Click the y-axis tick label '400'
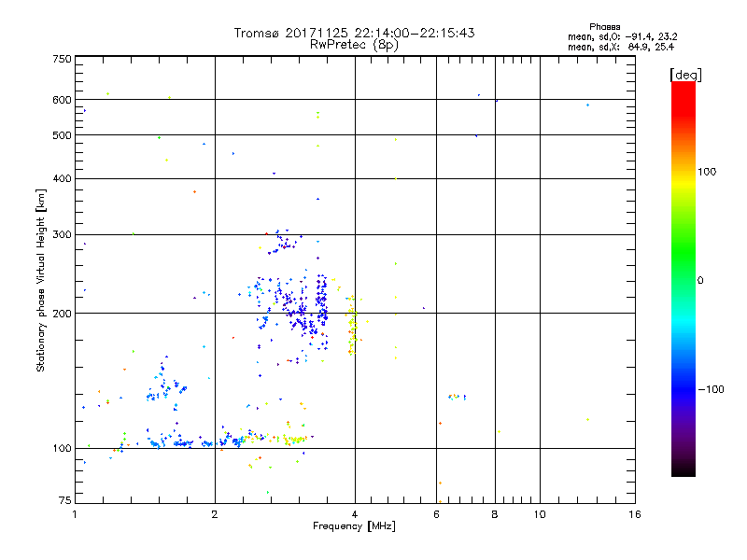This screenshot has width=747, height=560. pos(63,178)
